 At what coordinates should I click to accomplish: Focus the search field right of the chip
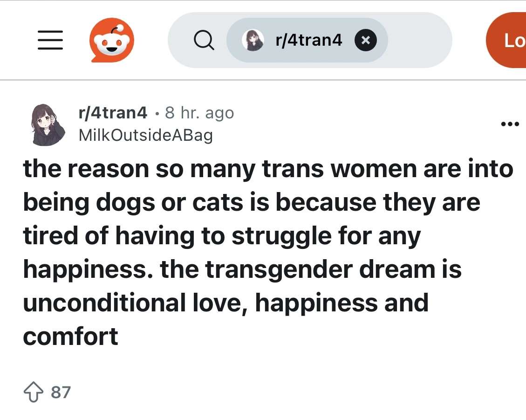[417, 41]
